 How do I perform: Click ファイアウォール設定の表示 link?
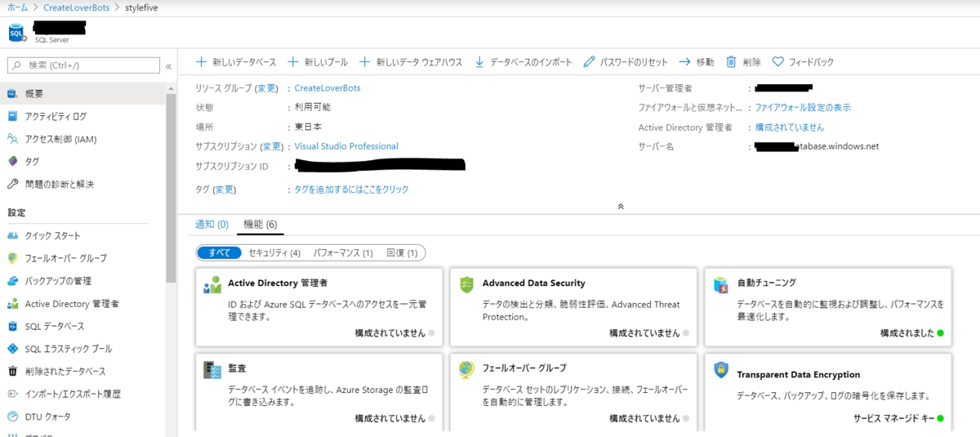tap(803, 108)
